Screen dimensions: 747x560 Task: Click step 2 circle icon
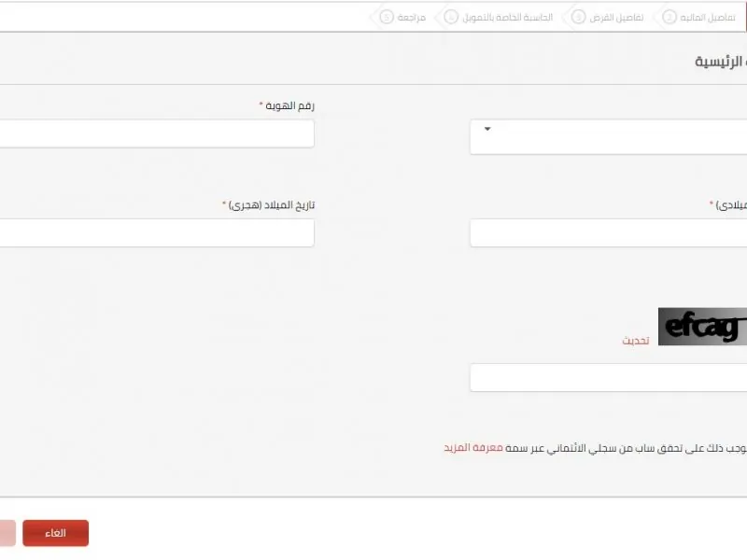tap(669, 17)
